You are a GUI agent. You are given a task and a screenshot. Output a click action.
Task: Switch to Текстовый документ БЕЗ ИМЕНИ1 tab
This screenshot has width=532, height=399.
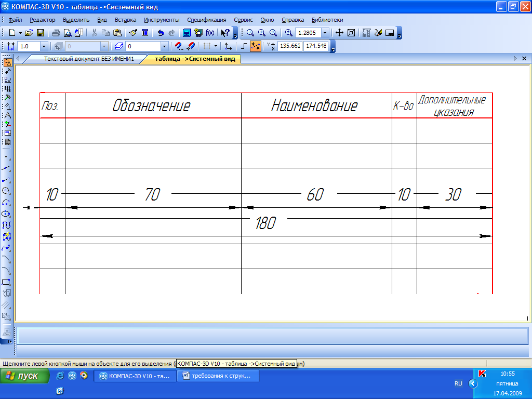pos(88,59)
